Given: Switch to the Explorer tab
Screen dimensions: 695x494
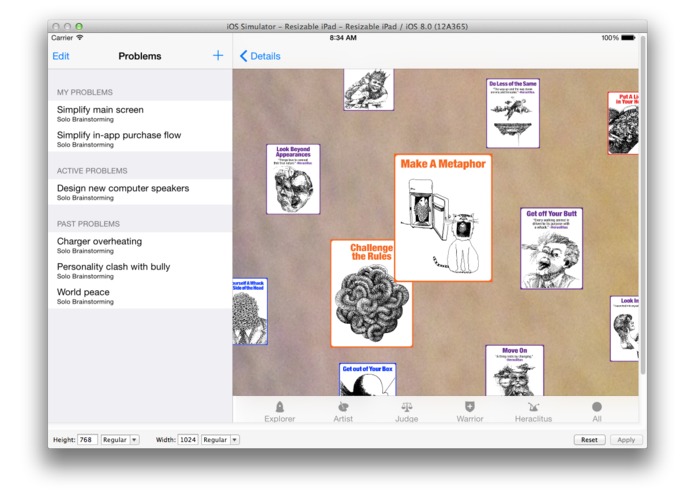Looking at the screenshot, I should [x=280, y=412].
